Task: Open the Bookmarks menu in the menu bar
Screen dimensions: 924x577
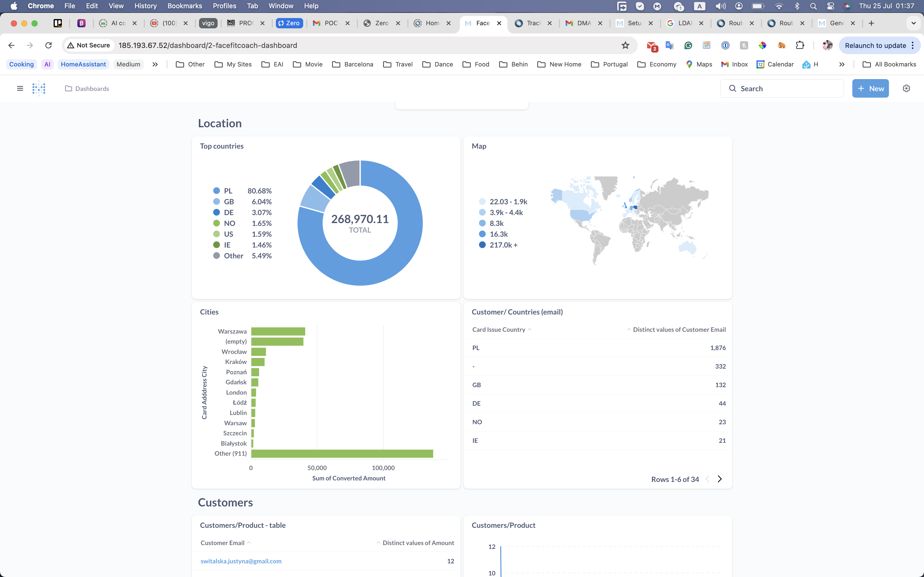Action: [x=184, y=6]
